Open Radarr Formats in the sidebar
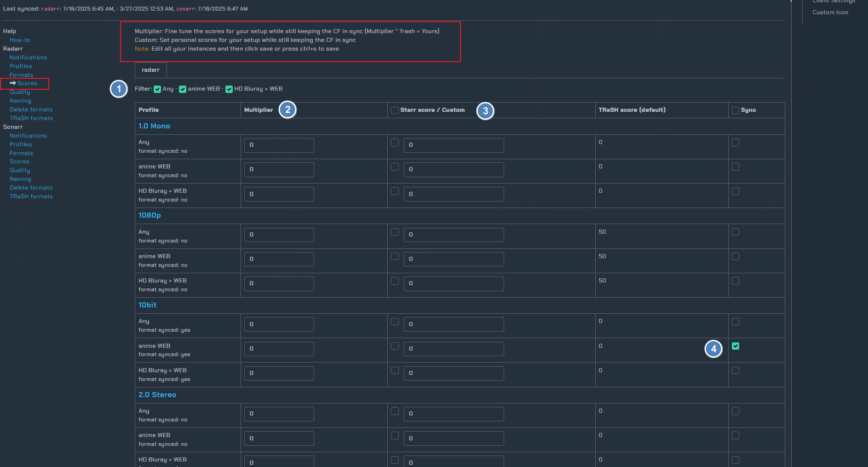Viewport: 868px width, 467px height. point(22,75)
